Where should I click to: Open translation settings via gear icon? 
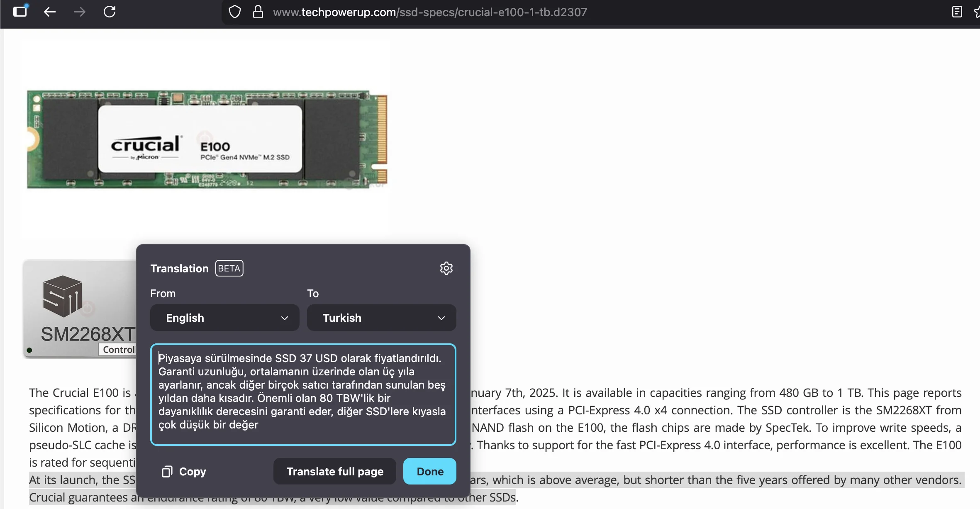(x=446, y=268)
